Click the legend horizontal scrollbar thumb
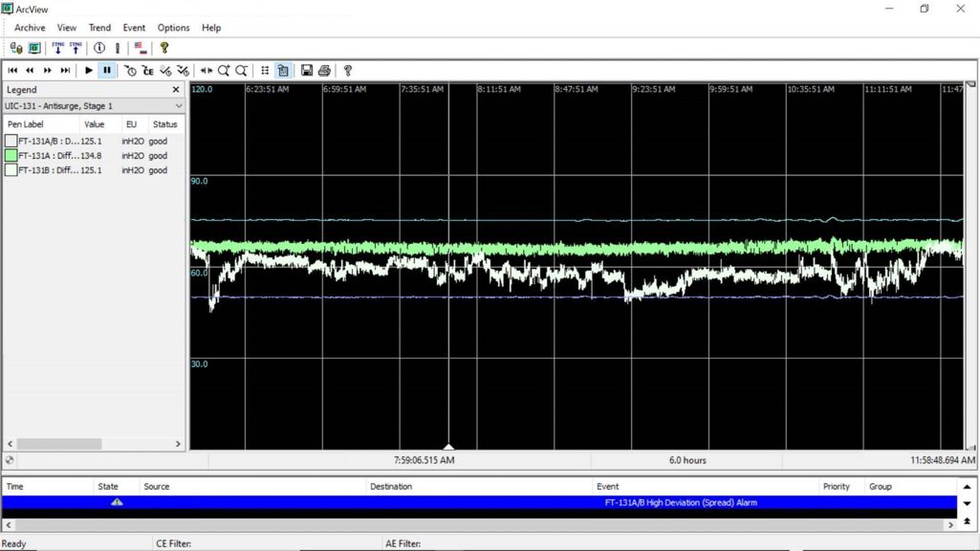Viewport: 980px width, 551px height. click(58, 444)
